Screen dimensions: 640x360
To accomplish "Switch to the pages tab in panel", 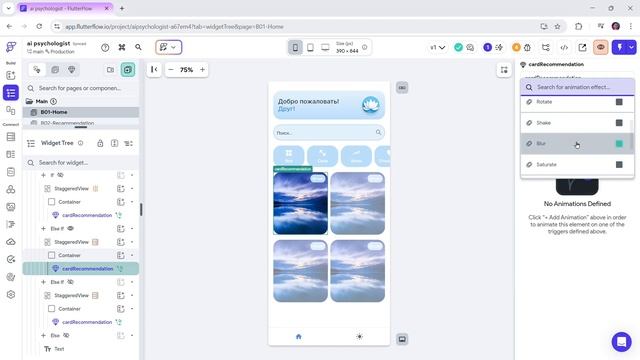I will [37, 70].
